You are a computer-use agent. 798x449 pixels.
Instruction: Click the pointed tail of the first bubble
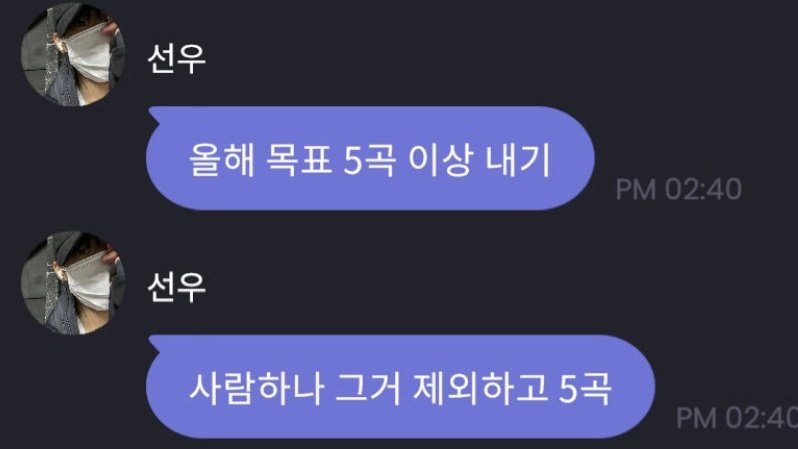click(x=153, y=116)
